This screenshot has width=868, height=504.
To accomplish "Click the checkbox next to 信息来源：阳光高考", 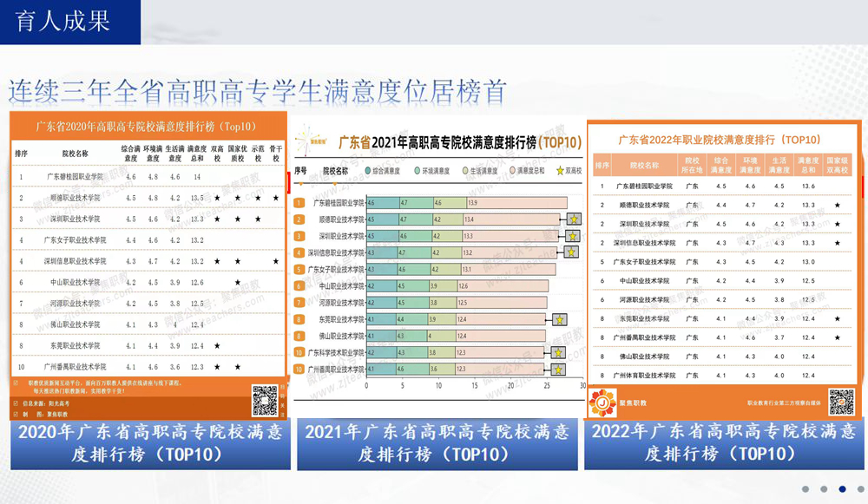I will point(16,403).
